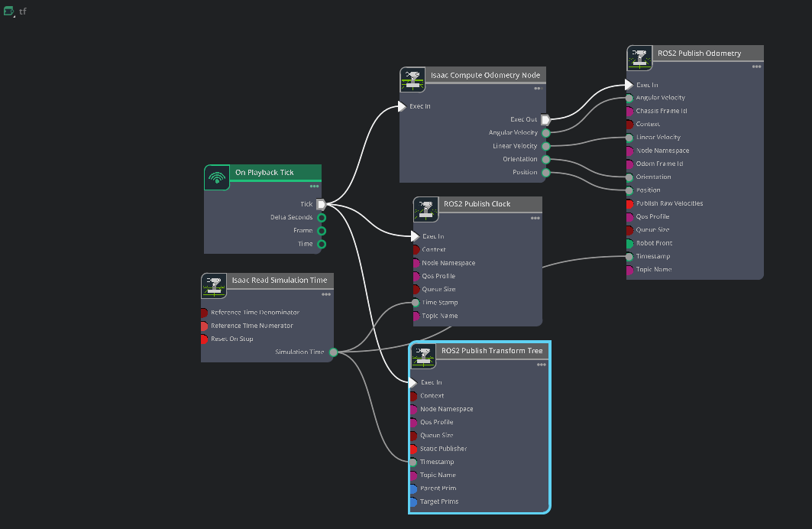The image size is (812, 529).
Task: Click Reset On Stop input port
Action: 204,339
